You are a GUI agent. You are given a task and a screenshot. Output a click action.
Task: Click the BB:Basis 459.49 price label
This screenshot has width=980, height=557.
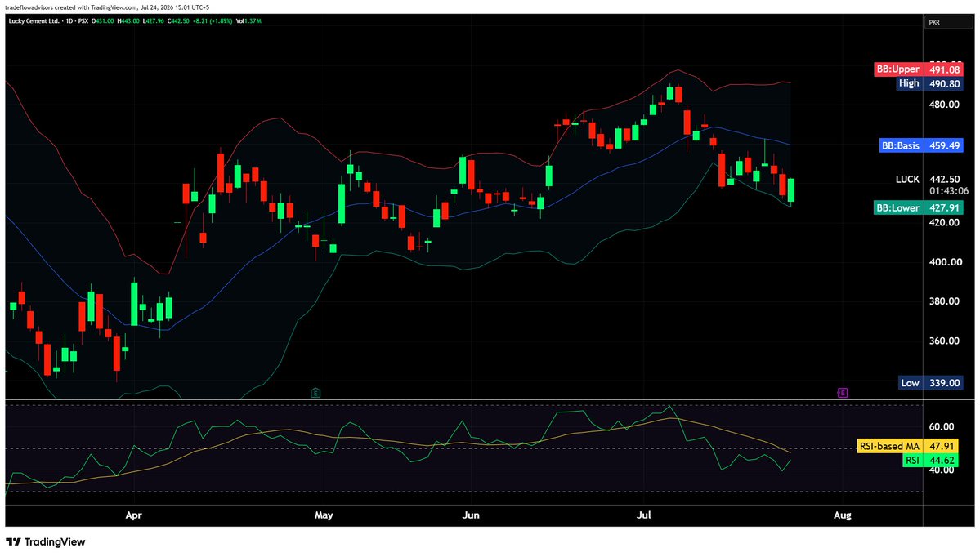pyautogui.click(x=920, y=145)
